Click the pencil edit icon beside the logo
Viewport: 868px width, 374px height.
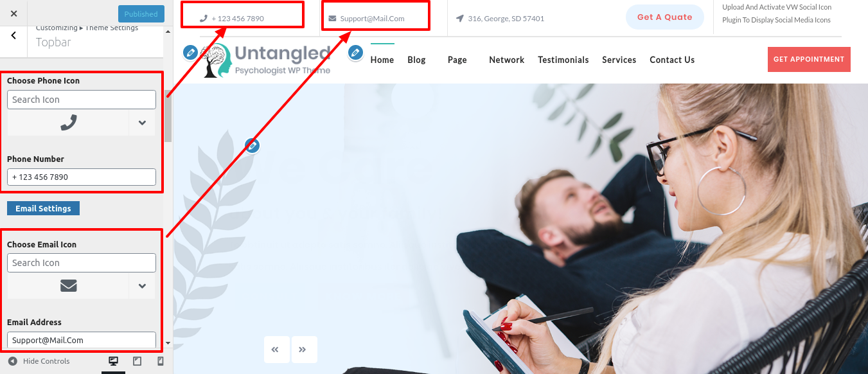pyautogui.click(x=190, y=52)
